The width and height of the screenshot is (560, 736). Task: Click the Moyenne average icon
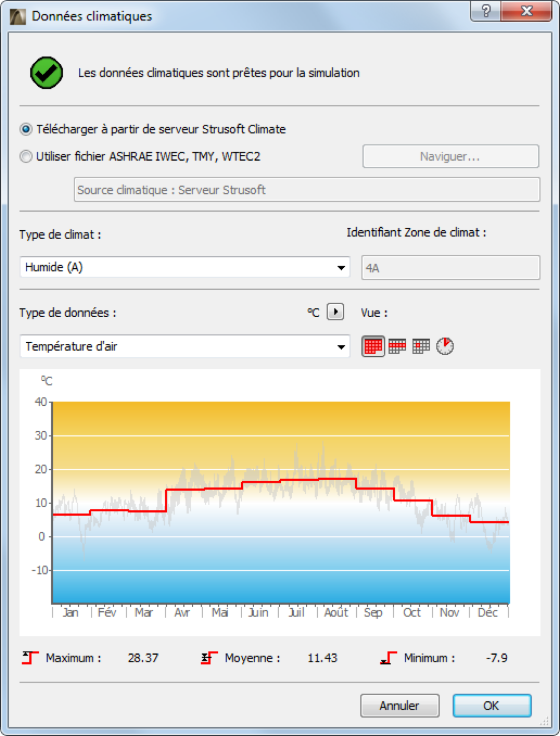pos(209,658)
